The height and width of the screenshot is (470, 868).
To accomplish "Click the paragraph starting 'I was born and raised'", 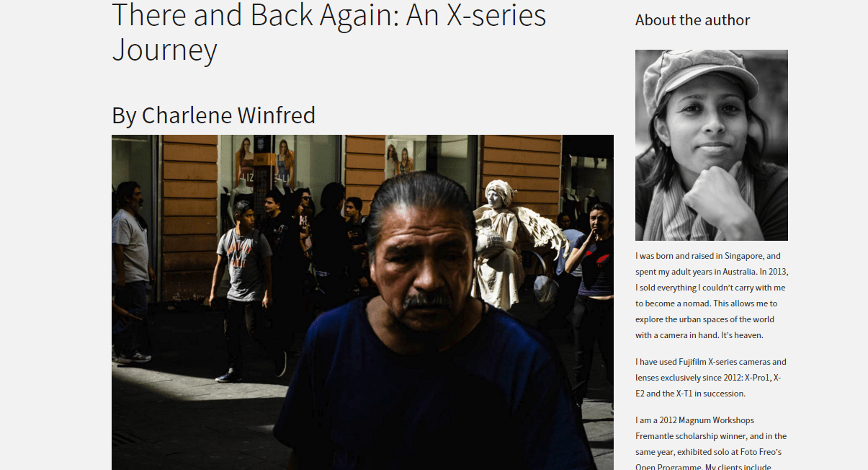I will tap(712, 296).
